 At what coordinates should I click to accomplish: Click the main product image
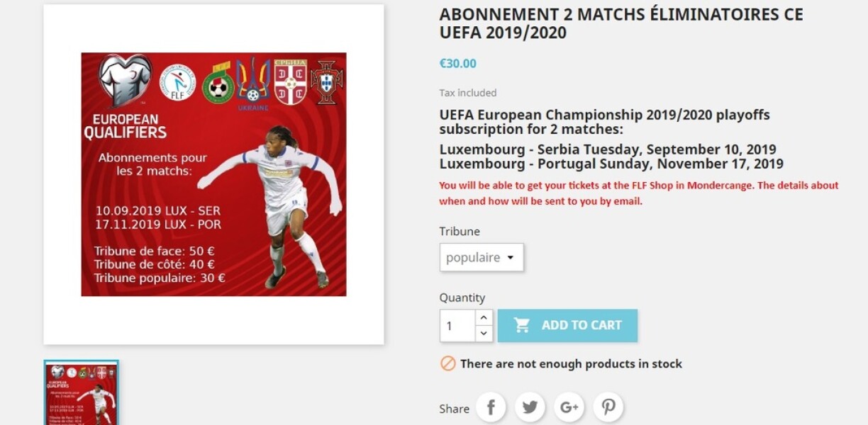click(x=213, y=174)
